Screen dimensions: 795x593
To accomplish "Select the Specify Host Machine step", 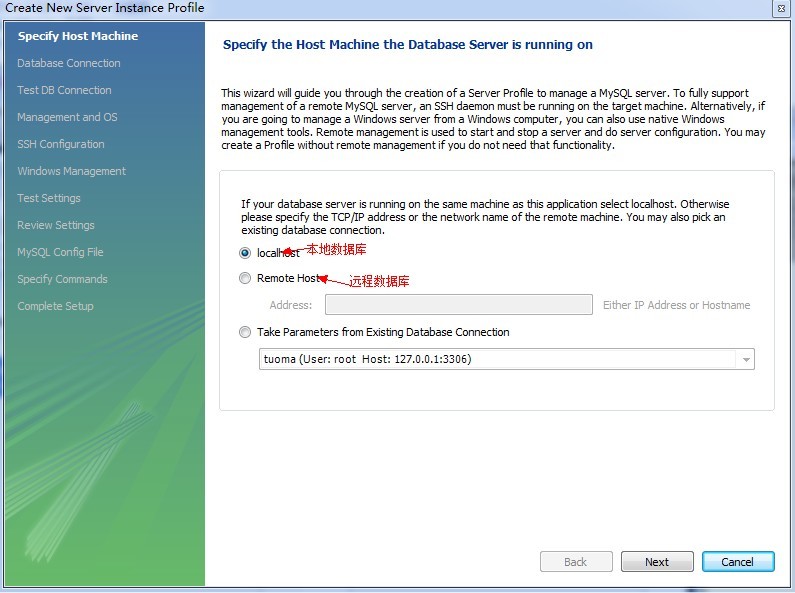I will 78,36.
